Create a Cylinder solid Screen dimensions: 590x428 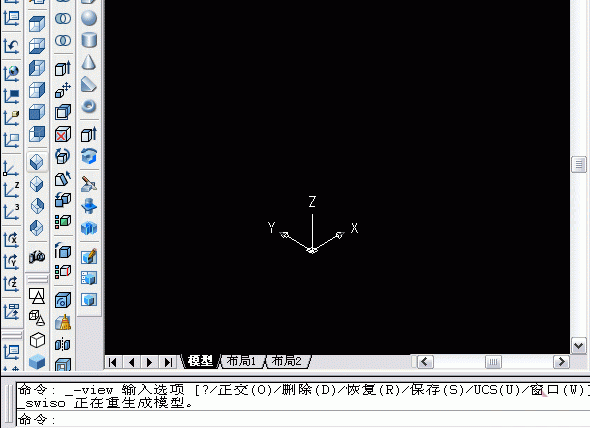[x=89, y=40]
